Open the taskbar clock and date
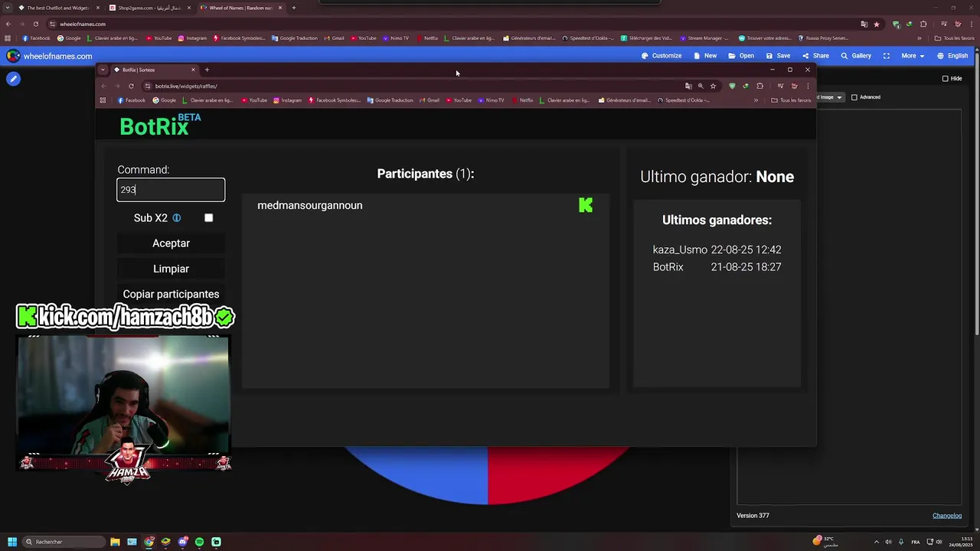 pyautogui.click(x=959, y=542)
